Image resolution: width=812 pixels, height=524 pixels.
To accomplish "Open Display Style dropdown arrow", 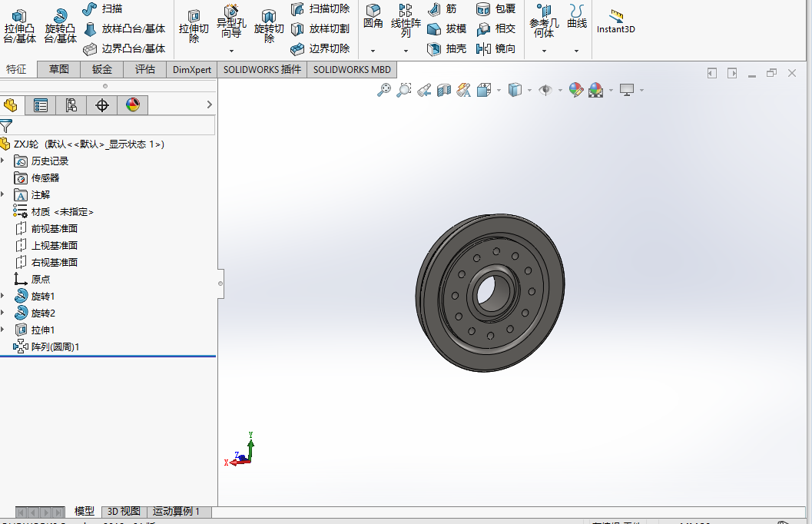I will click(529, 91).
